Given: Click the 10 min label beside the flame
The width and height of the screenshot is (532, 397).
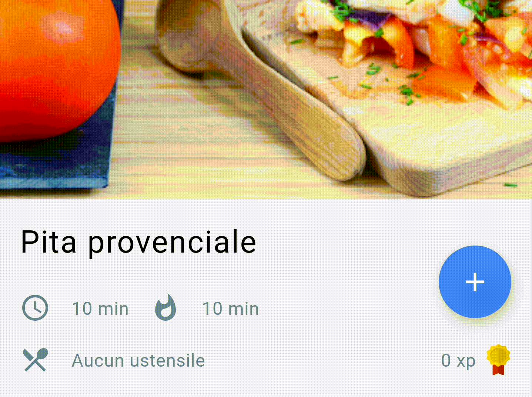Looking at the screenshot, I should tap(231, 308).
